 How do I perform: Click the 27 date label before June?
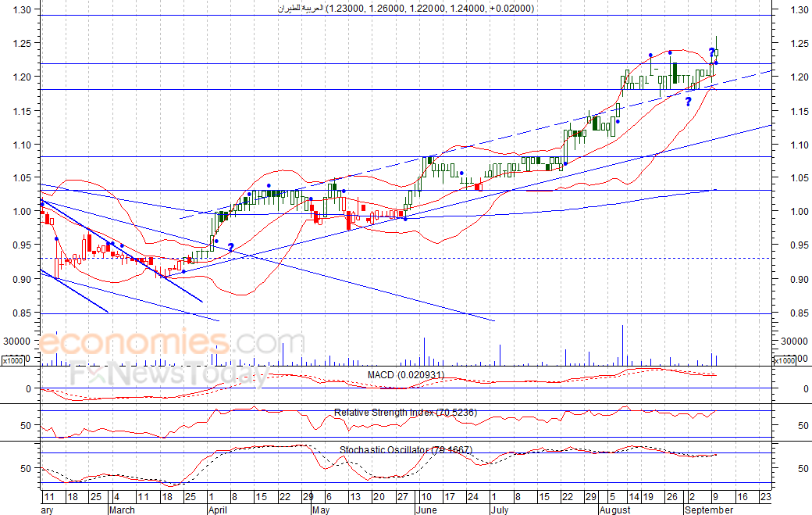coord(402,497)
